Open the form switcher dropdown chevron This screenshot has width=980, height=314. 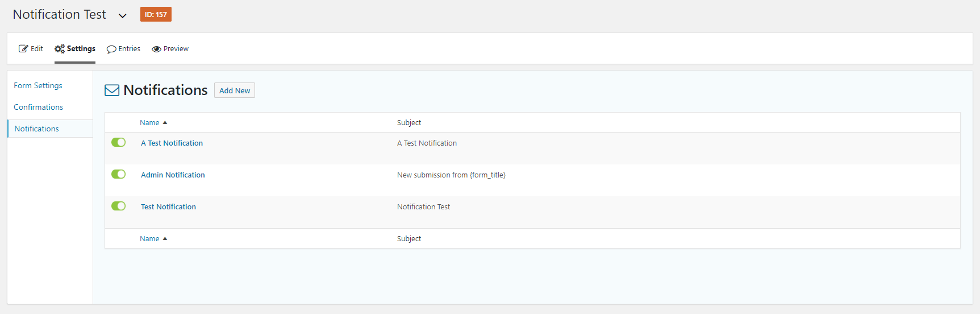[123, 15]
